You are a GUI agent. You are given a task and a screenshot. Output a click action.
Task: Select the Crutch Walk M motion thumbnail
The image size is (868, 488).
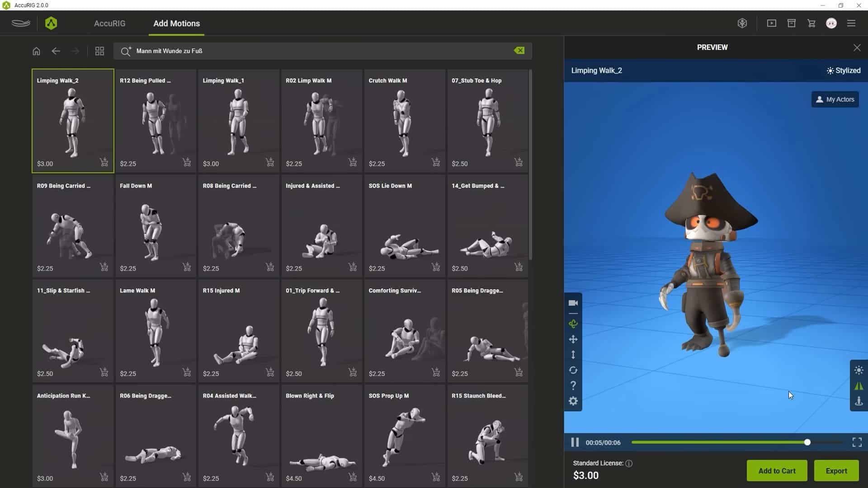pos(405,121)
